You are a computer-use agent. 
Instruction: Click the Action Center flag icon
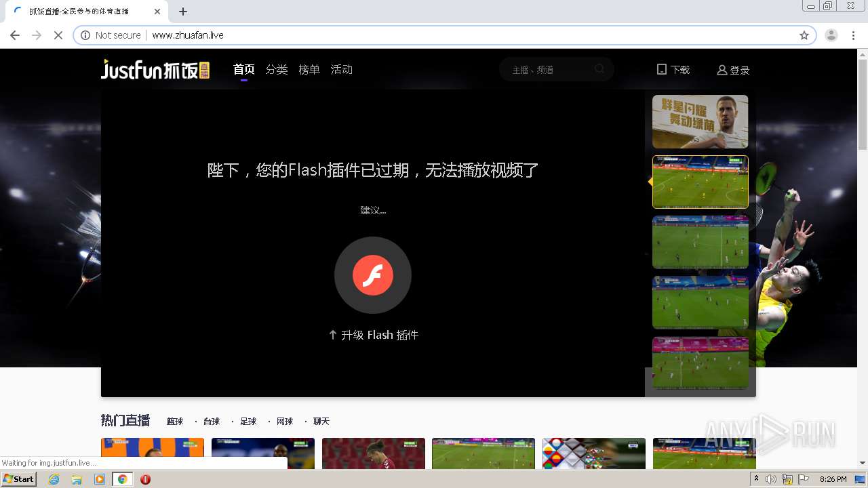coord(802,479)
